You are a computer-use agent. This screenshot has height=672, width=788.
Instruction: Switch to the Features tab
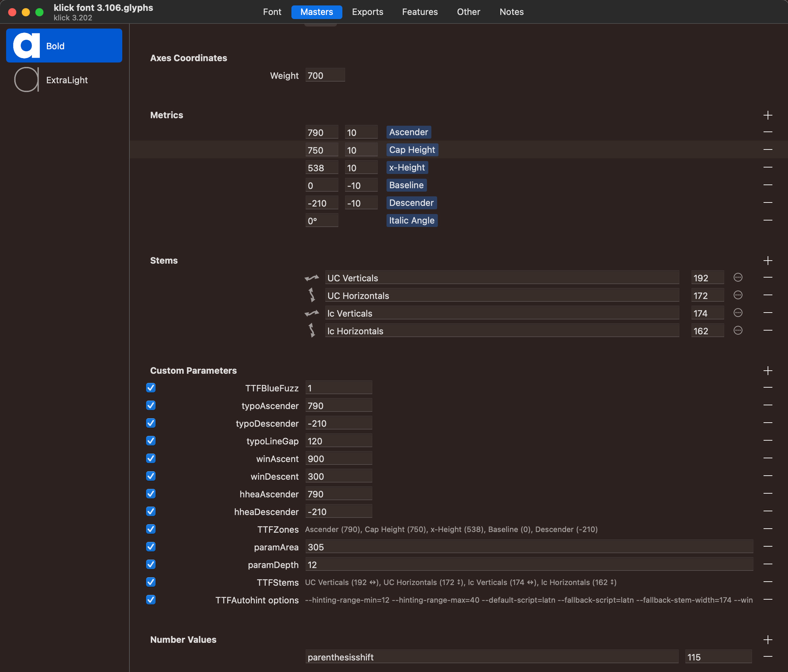click(x=420, y=12)
